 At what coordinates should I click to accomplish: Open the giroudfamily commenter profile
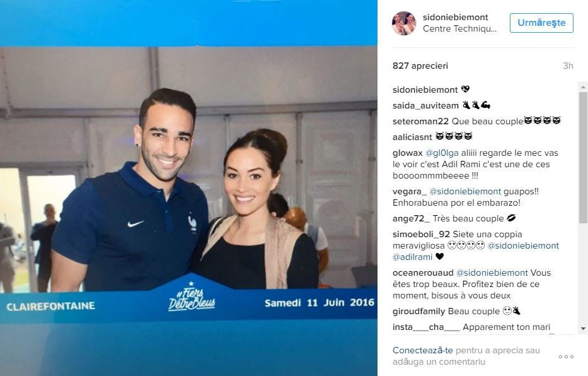(x=418, y=312)
